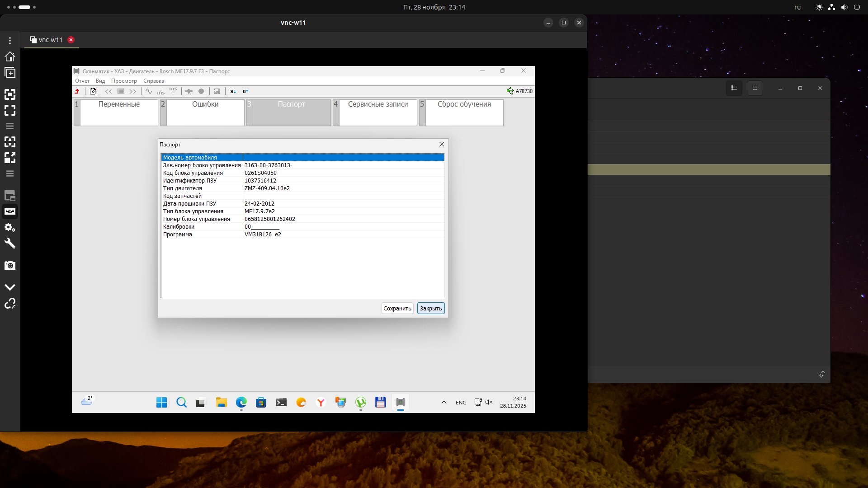Click the red up-arrow back icon

77,91
